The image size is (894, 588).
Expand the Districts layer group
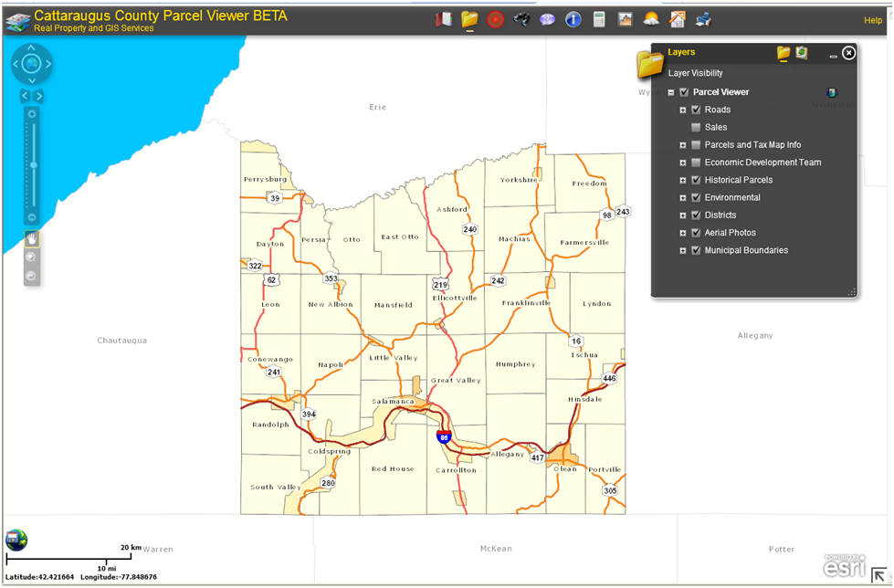(x=682, y=215)
